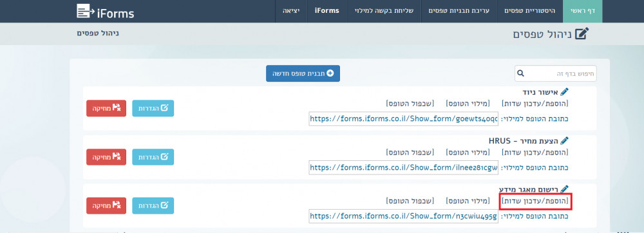Viewport: 644px width, 233px height.
Task: Click שכפול הטופס for אישור ניוד
Action: pos(410,104)
